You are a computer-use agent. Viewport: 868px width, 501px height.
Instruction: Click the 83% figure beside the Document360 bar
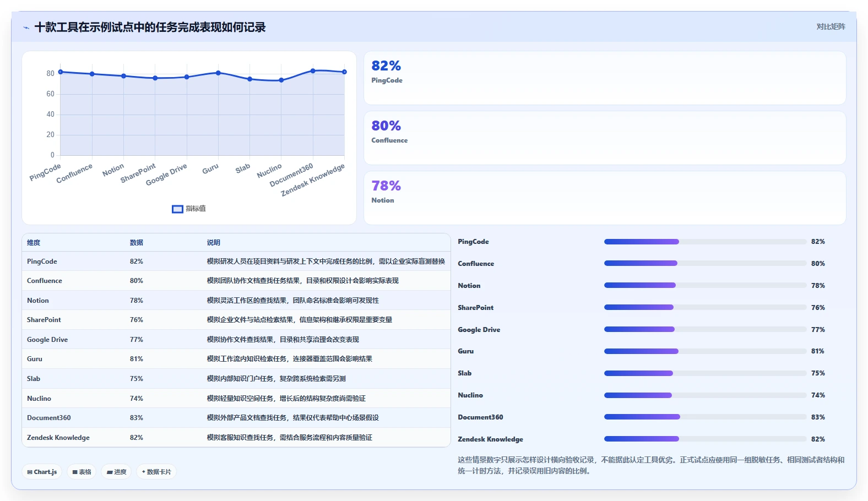pyautogui.click(x=818, y=417)
